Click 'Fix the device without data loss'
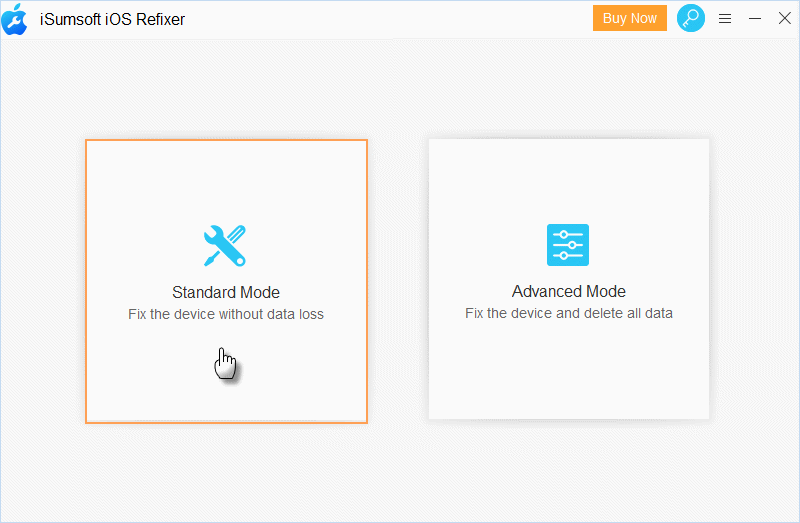Screen dimensions: 800x523 (226, 314)
